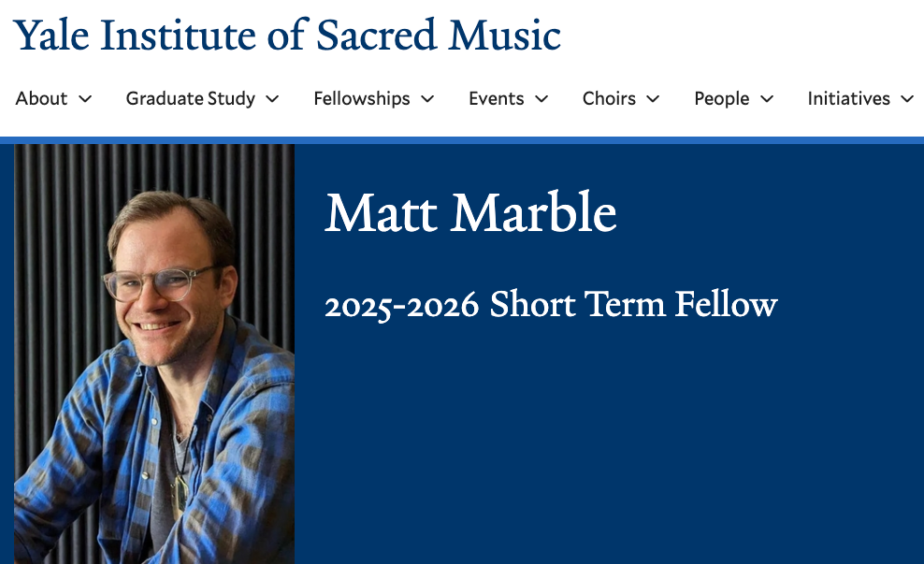The width and height of the screenshot is (924, 564).
Task: Select People in the navigation bar
Action: pos(721,98)
